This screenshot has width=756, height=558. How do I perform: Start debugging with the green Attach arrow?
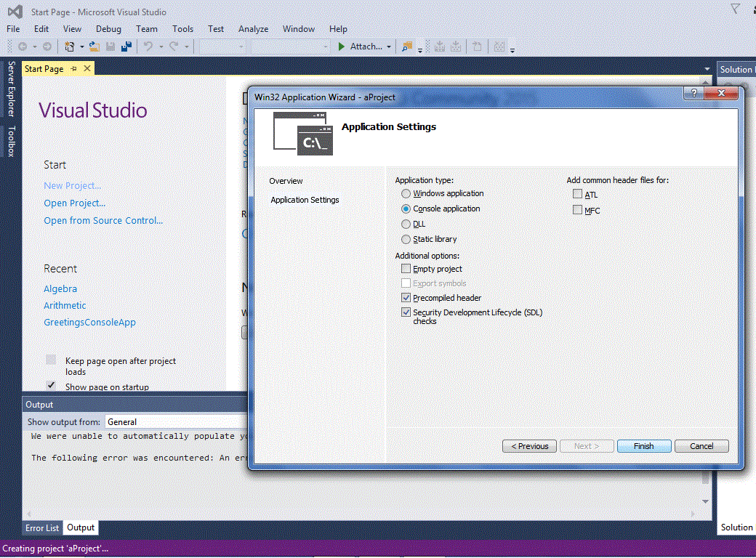coord(340,46)
